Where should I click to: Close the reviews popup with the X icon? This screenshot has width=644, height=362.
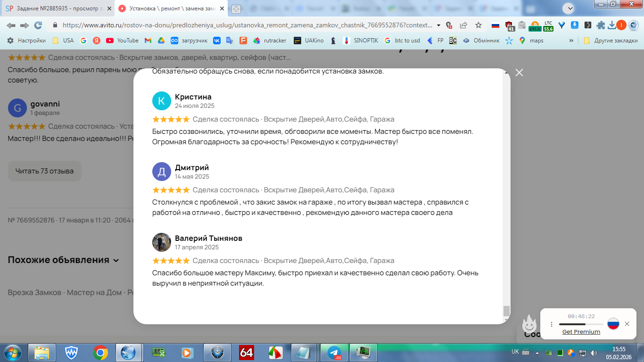pyautogui.click(x=519, y=73)
